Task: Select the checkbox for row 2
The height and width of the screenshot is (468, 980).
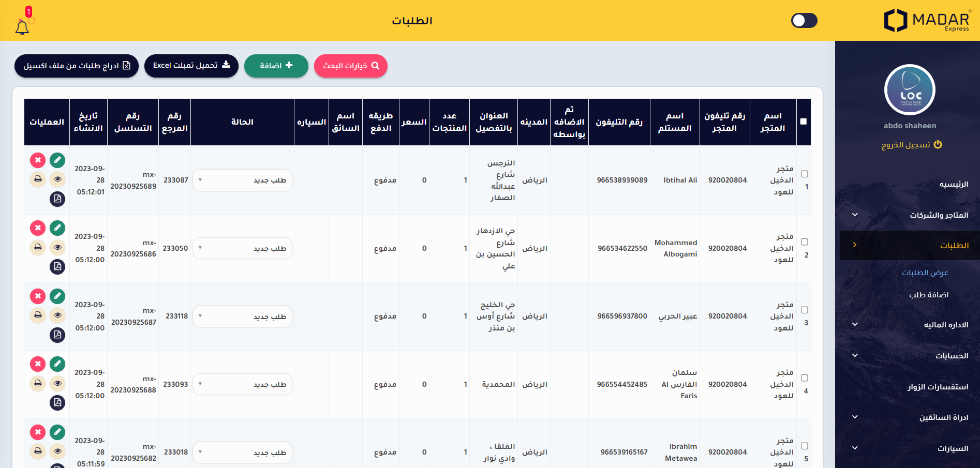Action: [805, 242]
